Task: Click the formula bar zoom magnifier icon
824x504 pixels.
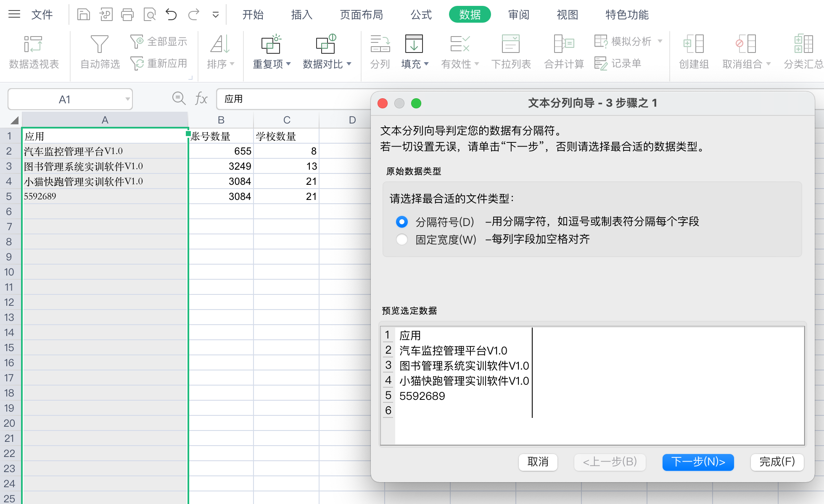Action: (x=179, y=99)
